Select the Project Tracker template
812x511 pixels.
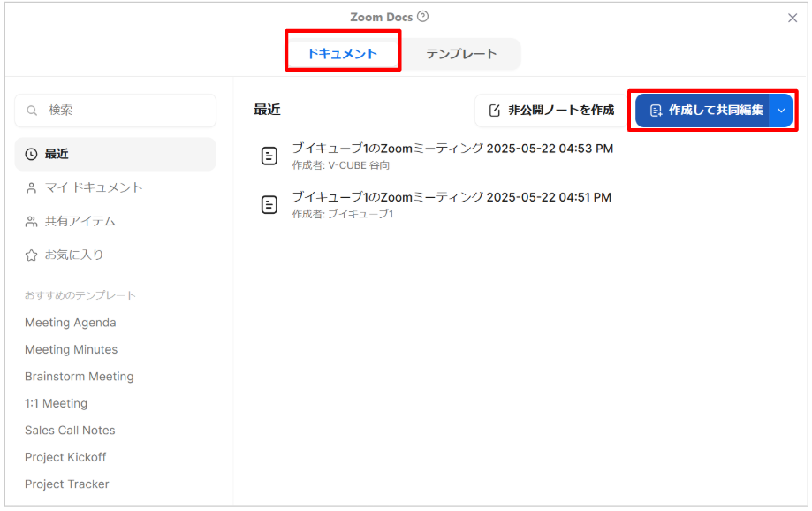67,484
